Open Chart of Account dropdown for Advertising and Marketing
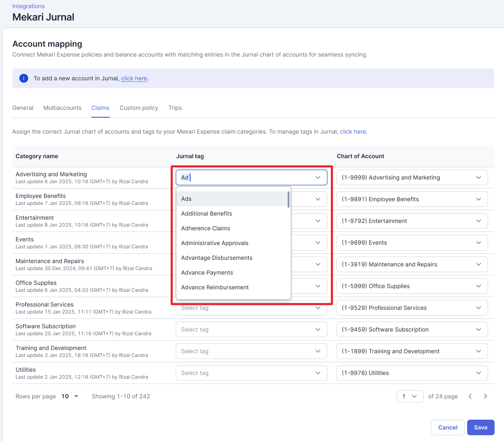The height and width of the screenshot is (443, 504). click(x=412, y=177)
